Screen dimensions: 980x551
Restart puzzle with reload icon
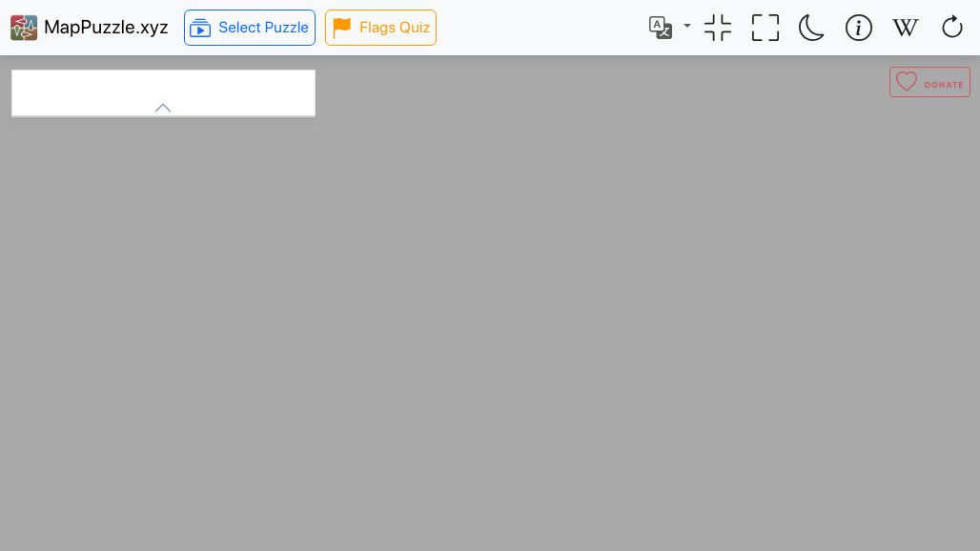point(951,27)
